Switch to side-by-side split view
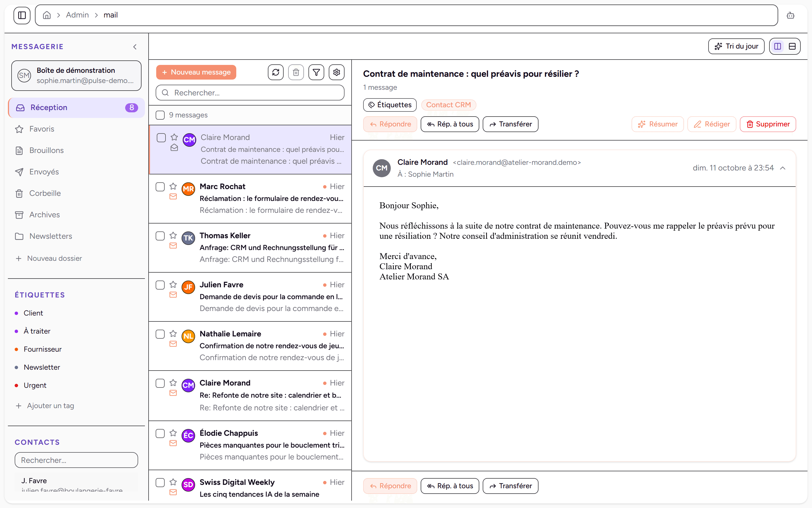Image resolution: width=812 pixels, height=508 pixels. pyautogui.click(x=777, y=46)
